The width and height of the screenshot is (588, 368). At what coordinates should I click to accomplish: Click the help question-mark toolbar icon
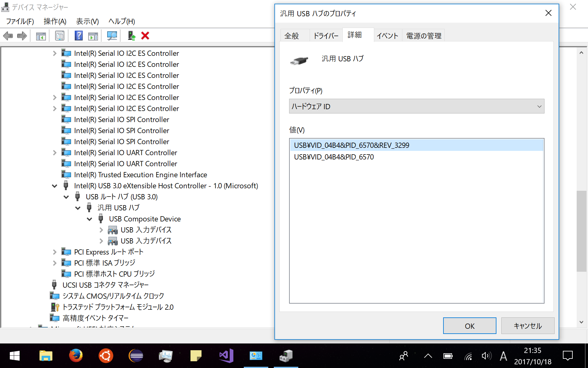click(78, 36)
